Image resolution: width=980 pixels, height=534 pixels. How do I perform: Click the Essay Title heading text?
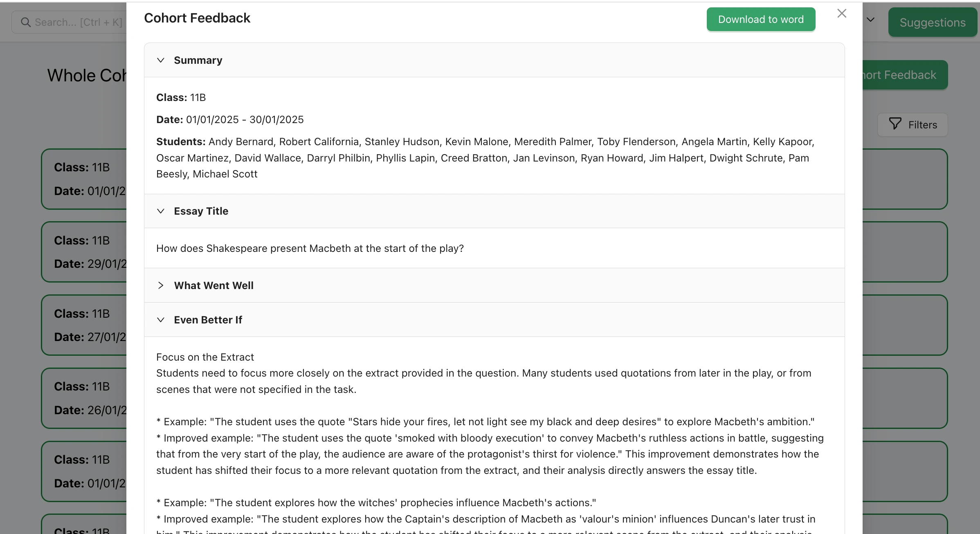tap(201, 211)
